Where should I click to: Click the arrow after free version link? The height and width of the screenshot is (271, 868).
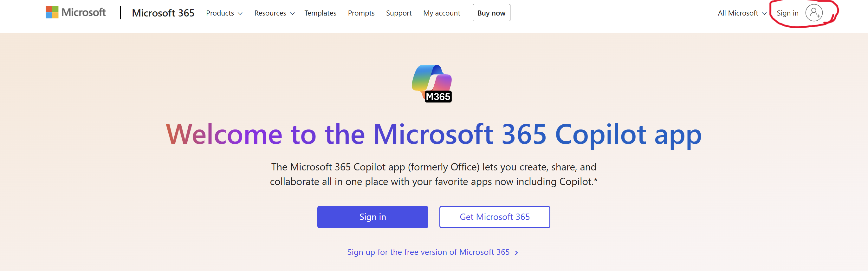tap(516, 253)
